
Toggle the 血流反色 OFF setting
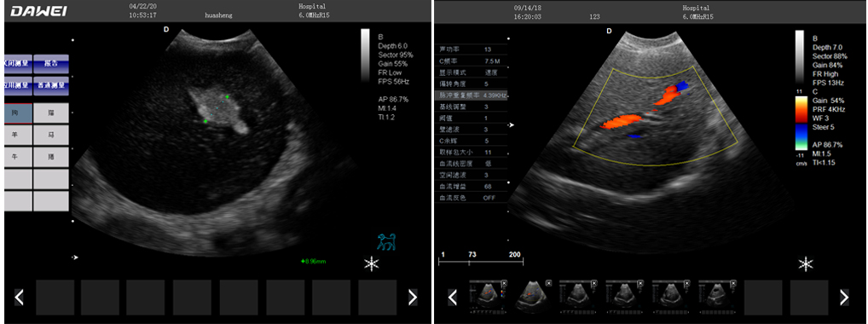coord(470,198)
